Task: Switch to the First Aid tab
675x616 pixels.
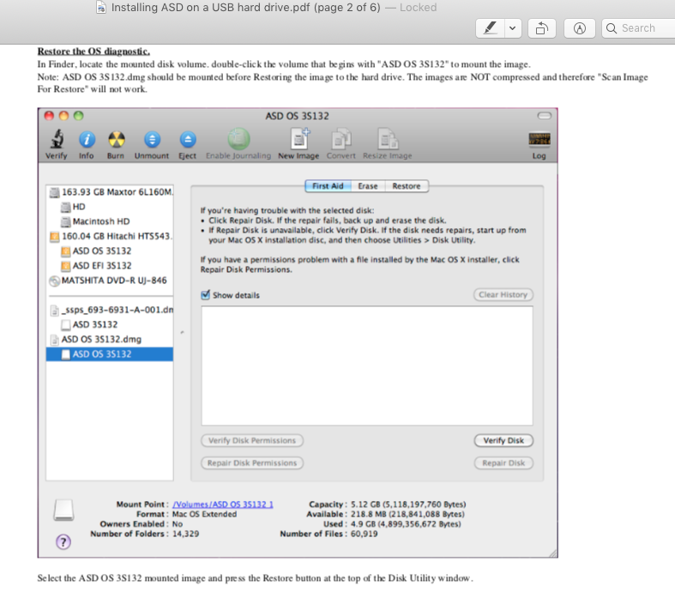Action: point(328,186)
